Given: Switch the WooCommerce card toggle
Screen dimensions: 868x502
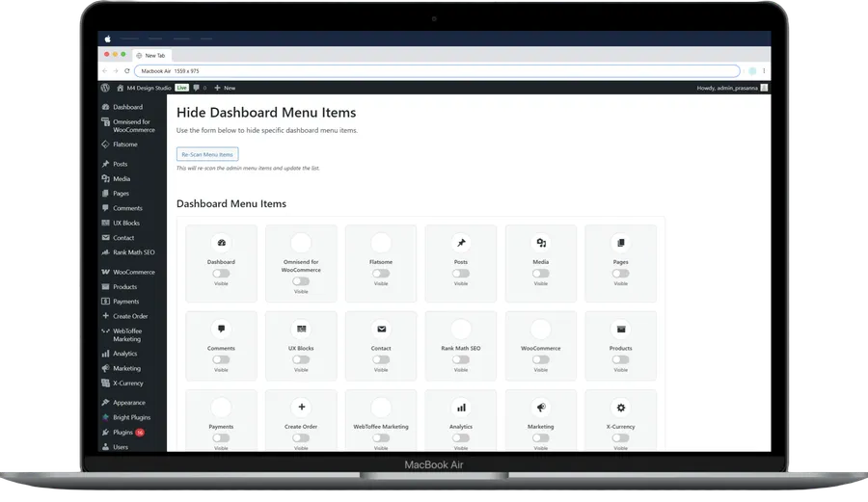Looking at the screenshot, I should [541, 359].
